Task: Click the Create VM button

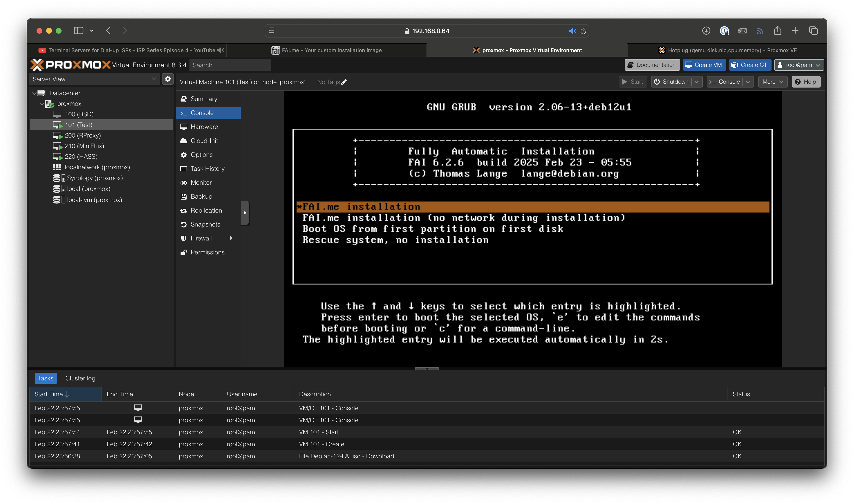Action: (704, 65)
